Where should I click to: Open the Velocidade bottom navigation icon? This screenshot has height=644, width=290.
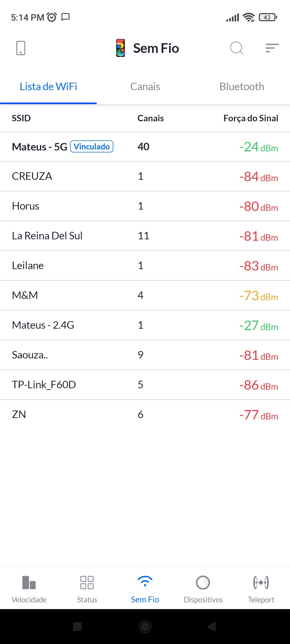click(x=29, y=582)
